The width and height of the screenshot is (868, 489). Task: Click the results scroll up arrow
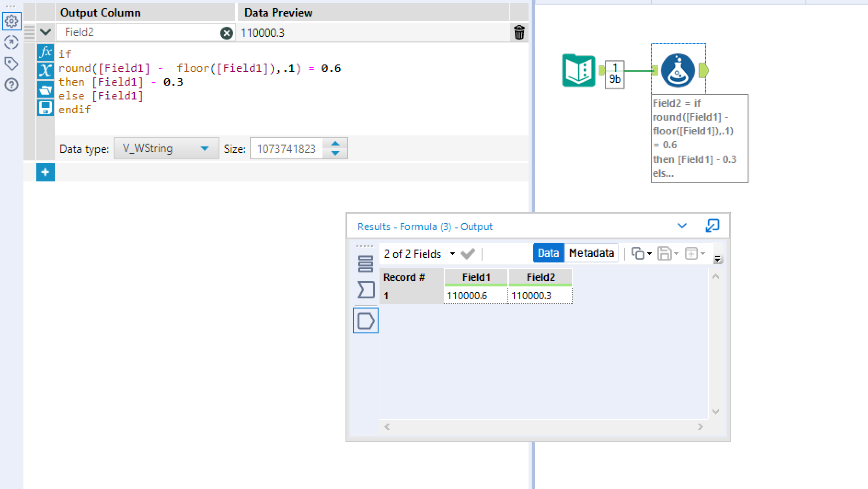click(x=716, y=277)
